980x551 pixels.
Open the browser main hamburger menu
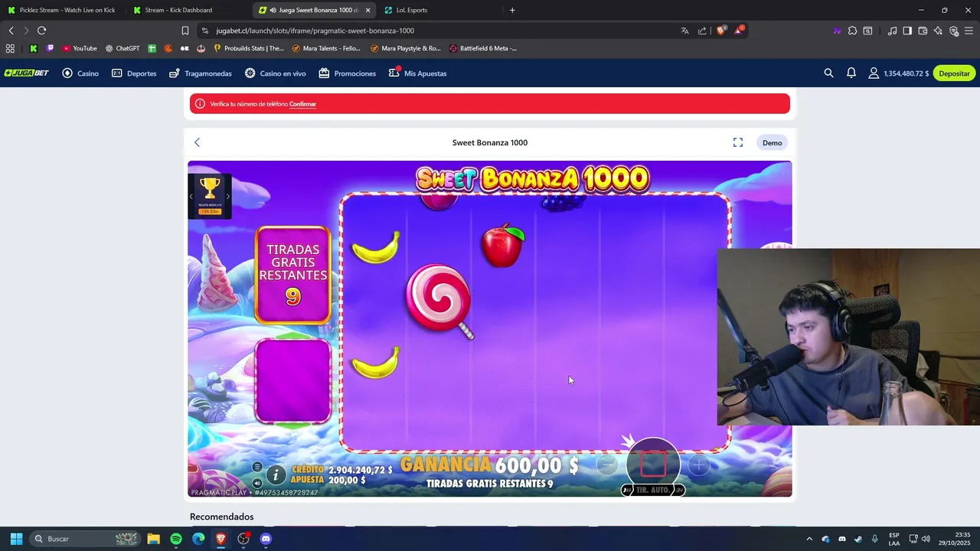click(969, 31)
